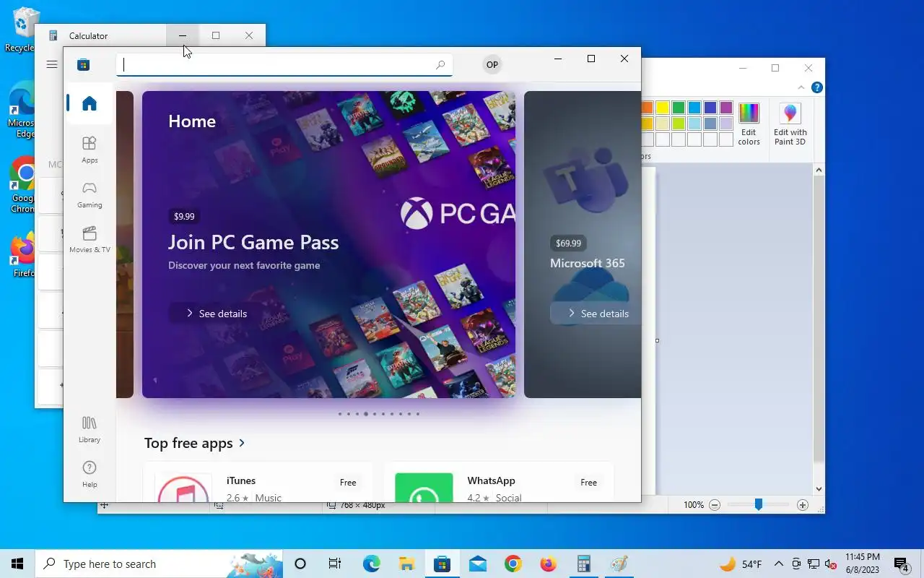924x578 pixels.
Task: Open Cortana from the taskbar
Action: 300,564
